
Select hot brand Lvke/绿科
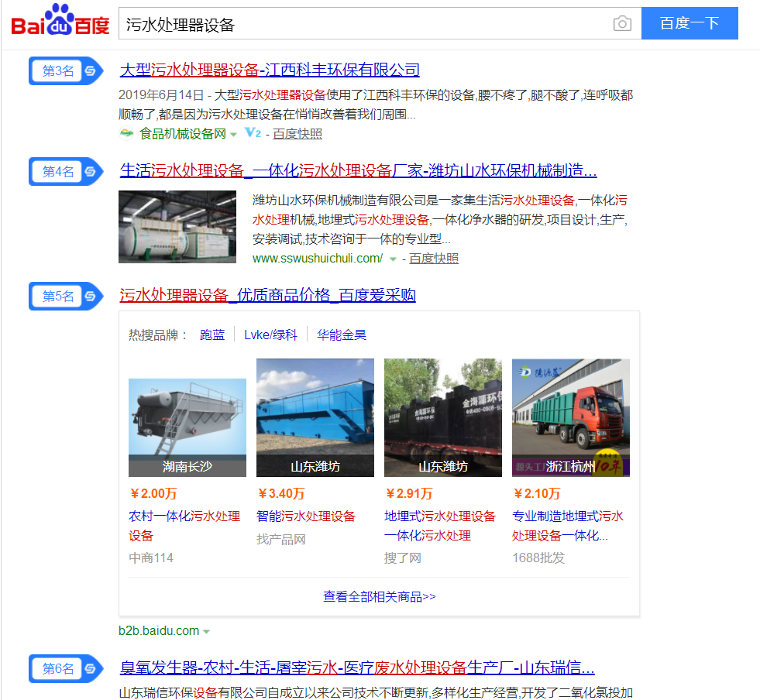(270, 335)
